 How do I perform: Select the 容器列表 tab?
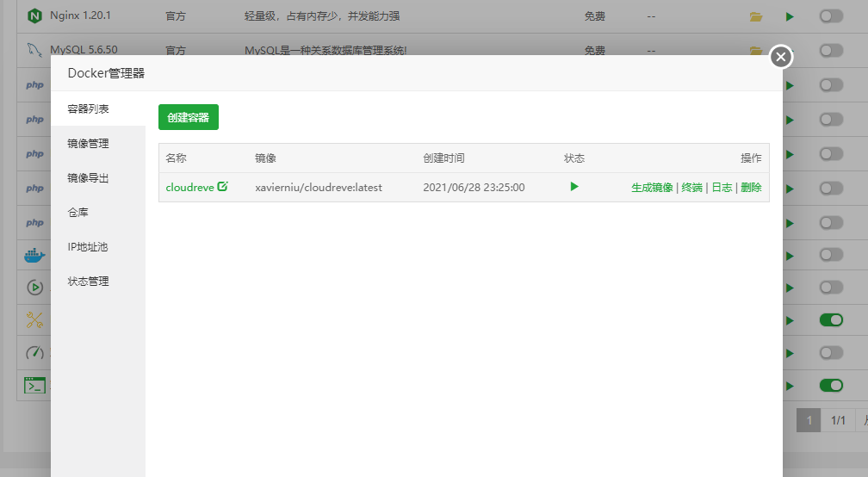[98, 109]
